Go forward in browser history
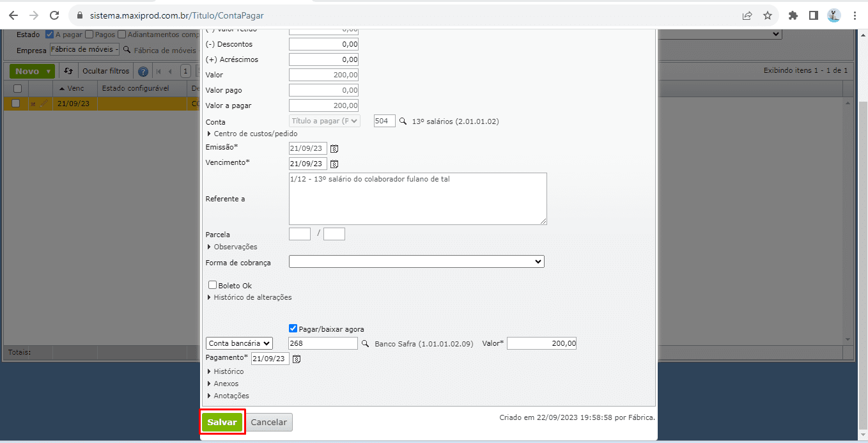 (34, 15)
